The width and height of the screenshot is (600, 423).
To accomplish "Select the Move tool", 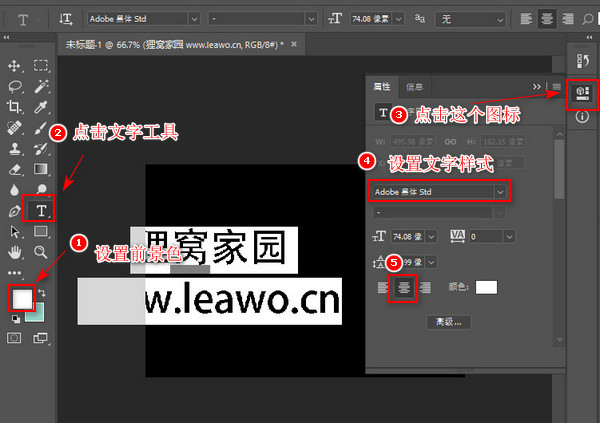I will coord(14,66).
